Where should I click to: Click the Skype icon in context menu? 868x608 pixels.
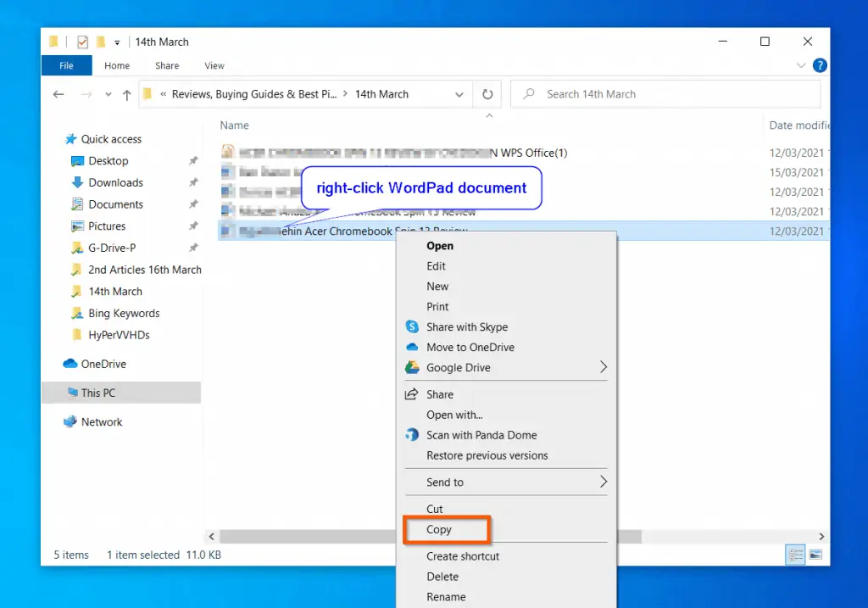tap(412, 327)
